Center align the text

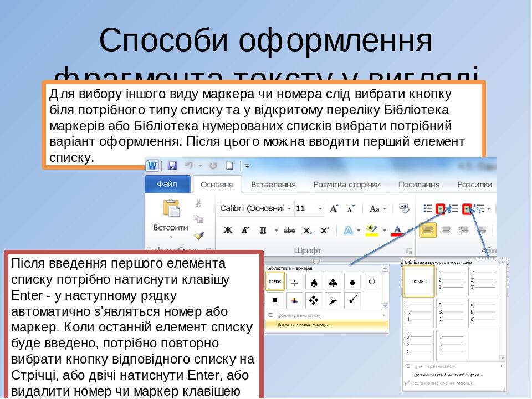[446, 230]
